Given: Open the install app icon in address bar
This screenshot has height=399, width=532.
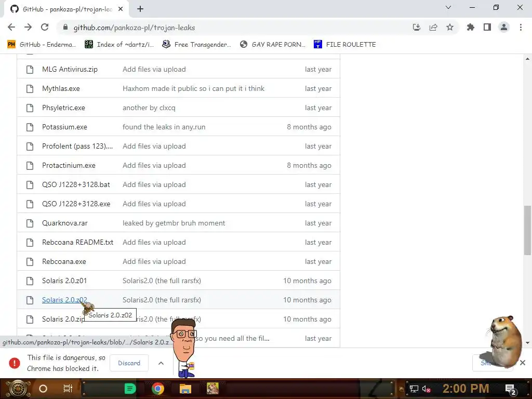Looking at the screenshot, I should click(417, 27).
